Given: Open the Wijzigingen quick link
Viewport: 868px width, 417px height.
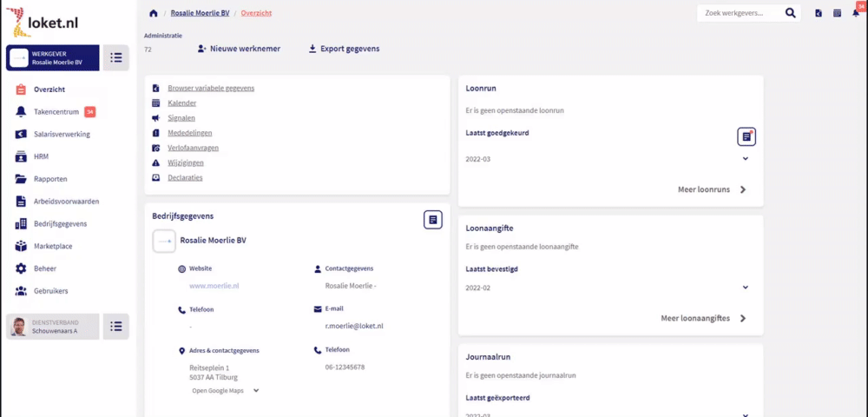Looking at the screenshot, I should 186,162.
